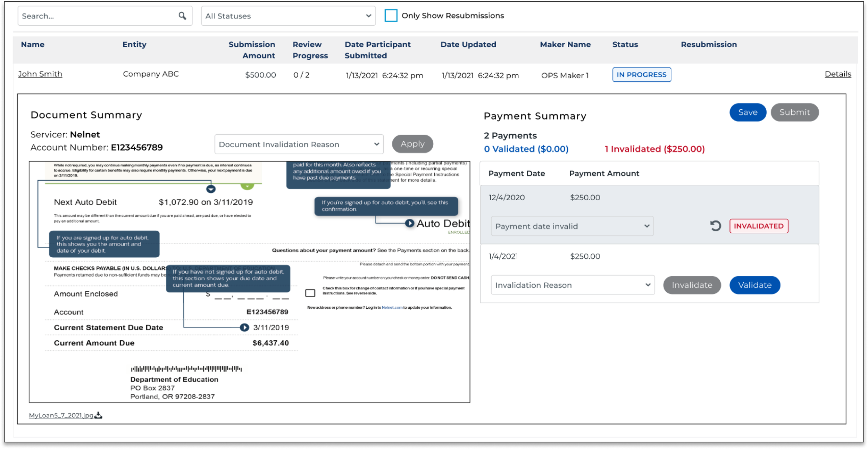Open the All Statuses dropdown
Image resolution: width=868 pixels, height=449 pixels.
[x=288, y=16]
